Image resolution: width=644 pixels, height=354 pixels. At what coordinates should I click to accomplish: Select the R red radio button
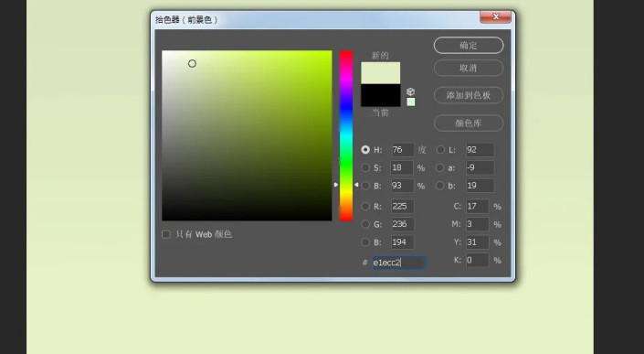pyautogui.click(x=365, y=206)
